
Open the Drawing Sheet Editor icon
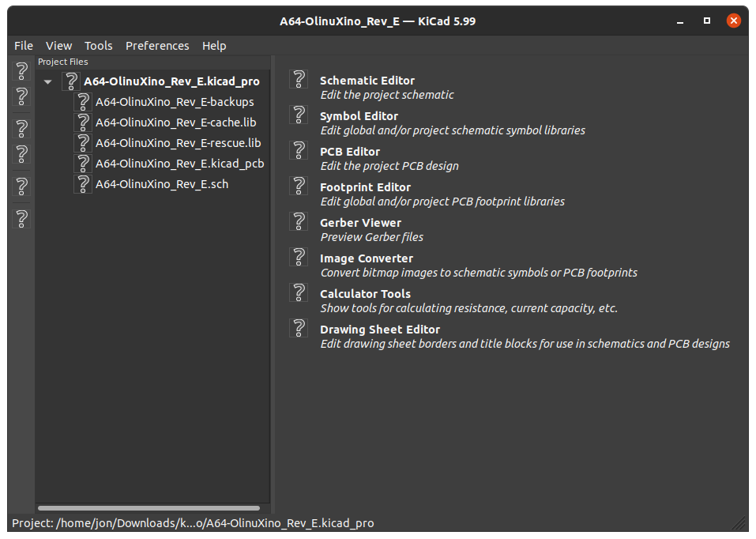pos(299,328)
